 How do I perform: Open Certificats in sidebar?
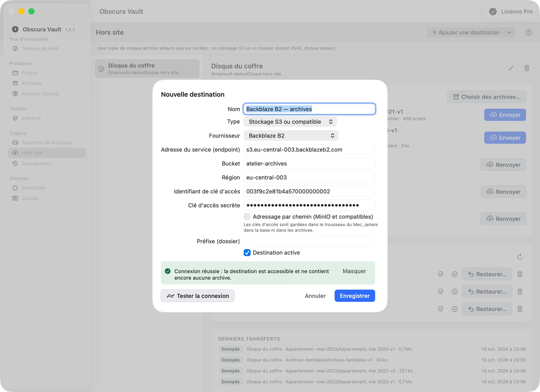(x=33, y=188)
